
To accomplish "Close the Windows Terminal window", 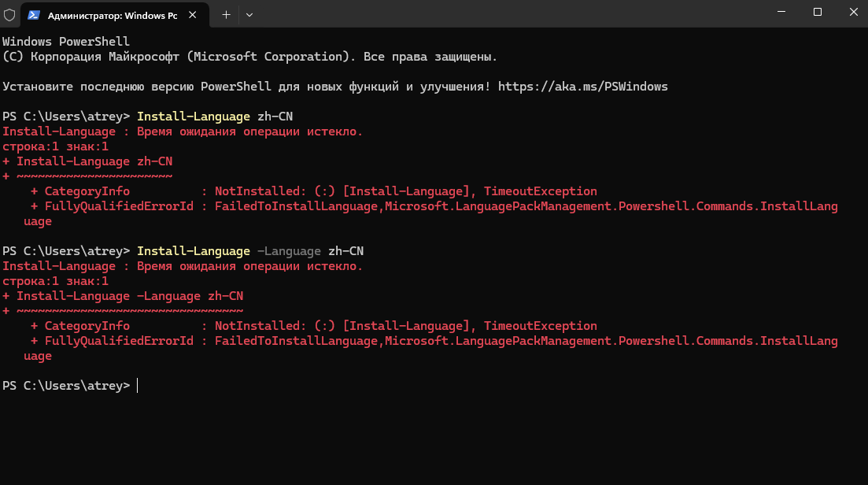I will [854, 12].
